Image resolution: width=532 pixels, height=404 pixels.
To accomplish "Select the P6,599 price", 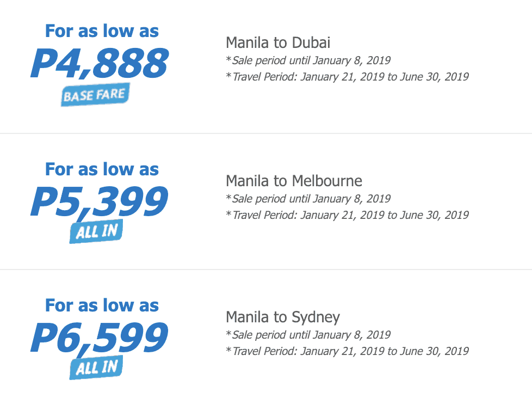I will click(100, 338).
